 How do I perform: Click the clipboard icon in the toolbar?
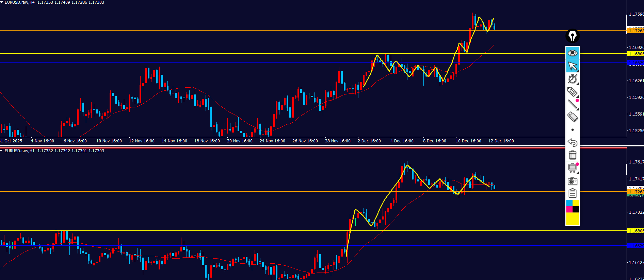pyautogui.click(x=573, y=193)
